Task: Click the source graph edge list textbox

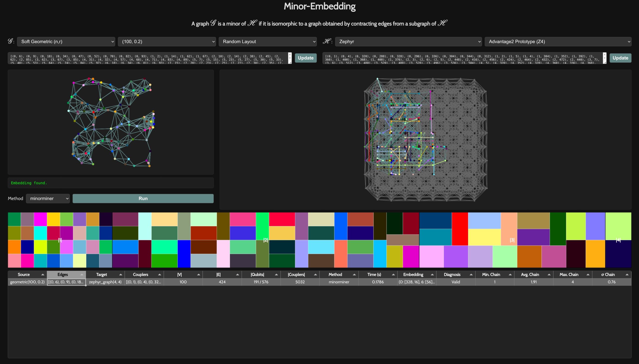Action: [150, 58]
